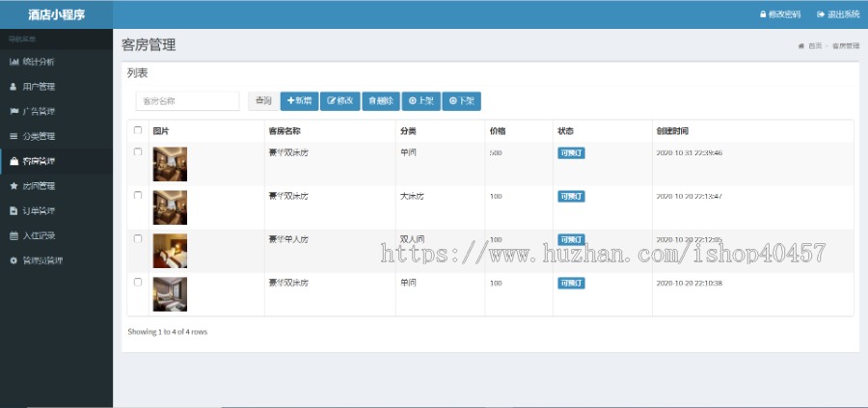Screen dimensions: 868x408
Task: Open thumbnail of the 500-priced room
Action: pyautogui.click(x=170, y=164)
